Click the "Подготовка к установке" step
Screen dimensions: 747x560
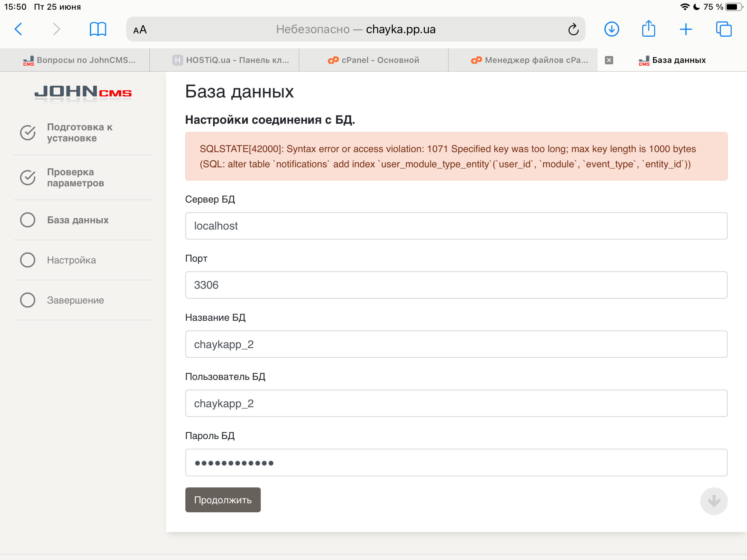(80, 133)
